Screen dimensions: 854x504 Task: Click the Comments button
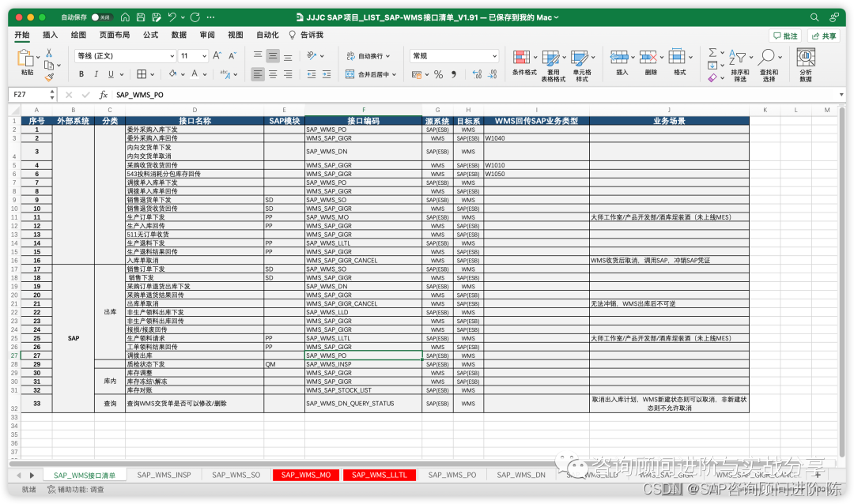click(785, 36)
